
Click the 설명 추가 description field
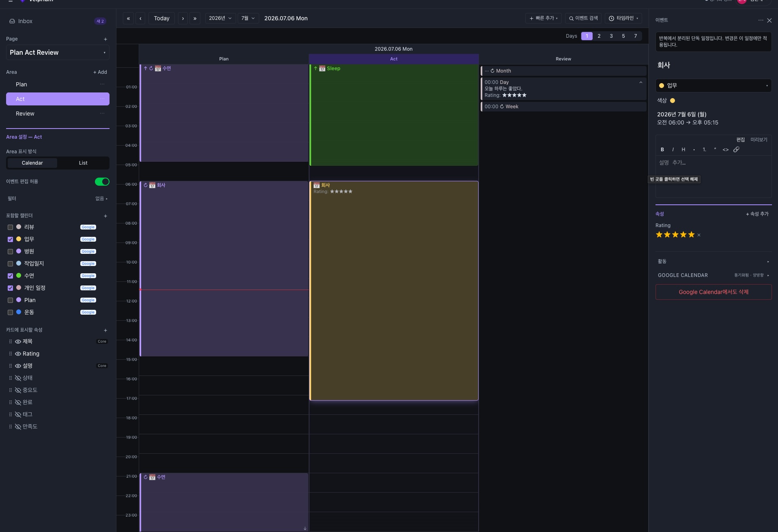(x=713, y=176)
